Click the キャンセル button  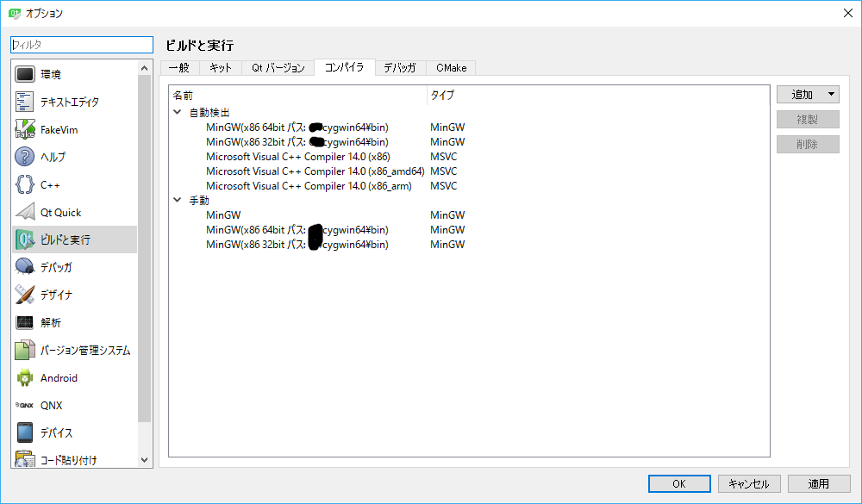pyautogui.click(x=748, y=483)
